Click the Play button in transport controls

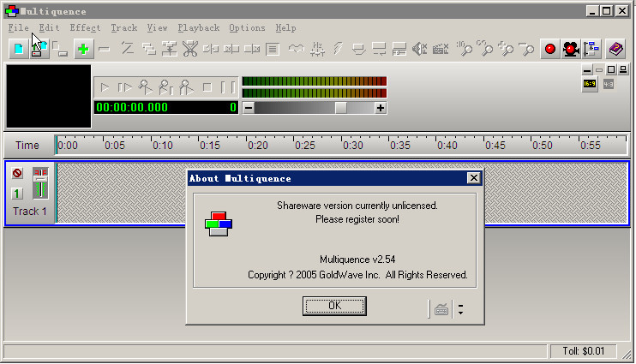[x=105, y=87]
